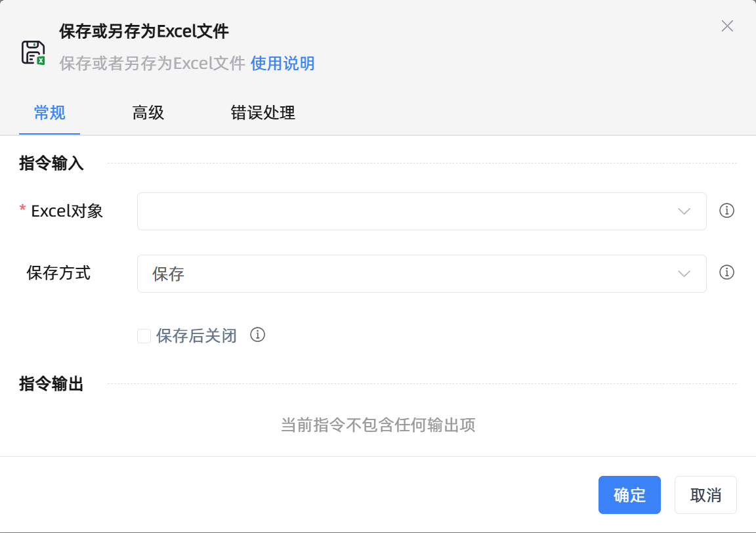Click the 指令输入 section header
Screen dimensions: 756x533
(51, 163)
